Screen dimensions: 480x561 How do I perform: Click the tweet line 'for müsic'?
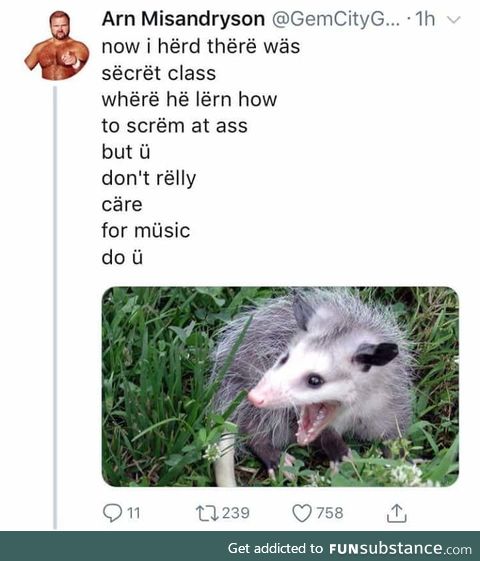pos(146,230)
